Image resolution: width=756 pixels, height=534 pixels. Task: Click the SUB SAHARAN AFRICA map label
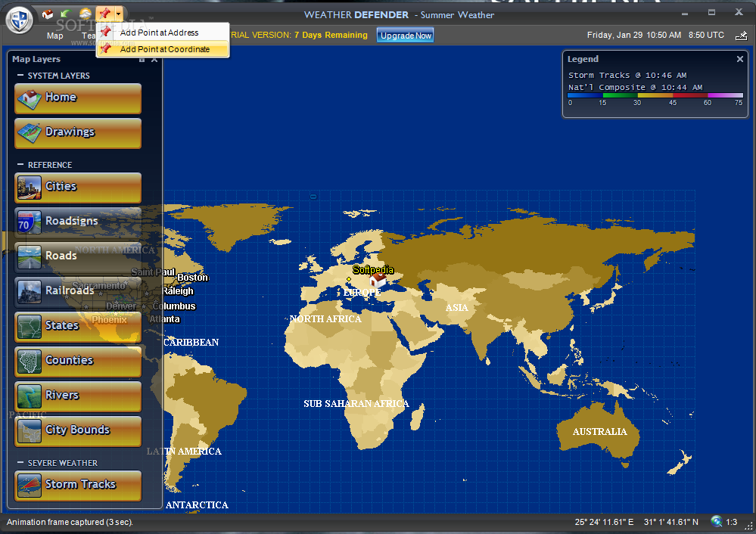(356, 403)
